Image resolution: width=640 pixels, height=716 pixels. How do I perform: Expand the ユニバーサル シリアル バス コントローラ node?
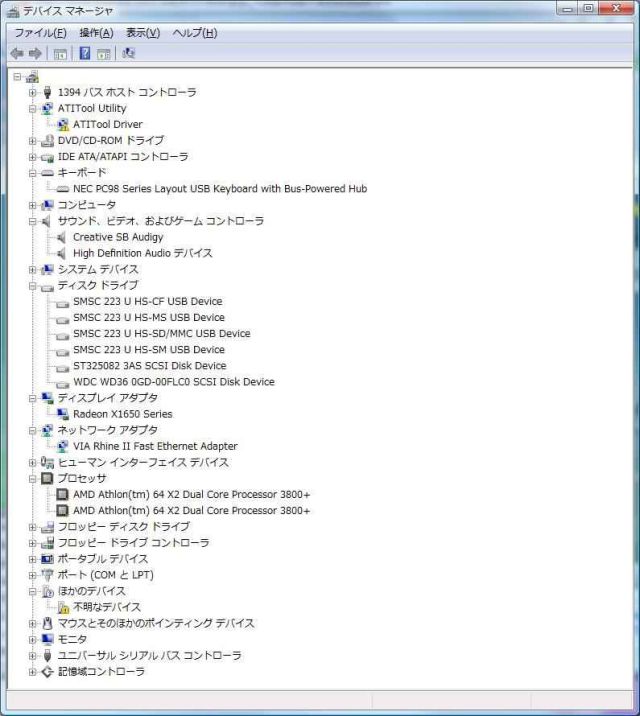[33, 656]
